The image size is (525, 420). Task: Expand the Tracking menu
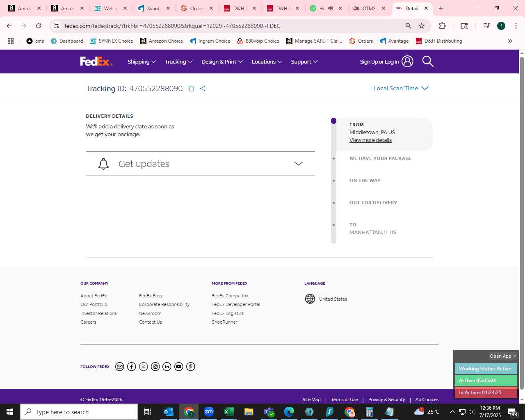178,62
